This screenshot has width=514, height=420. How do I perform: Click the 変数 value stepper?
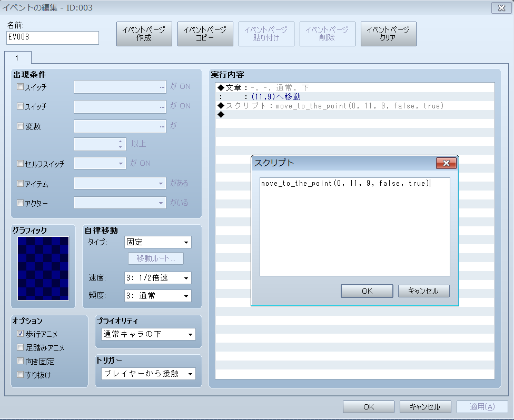point(120,144)
